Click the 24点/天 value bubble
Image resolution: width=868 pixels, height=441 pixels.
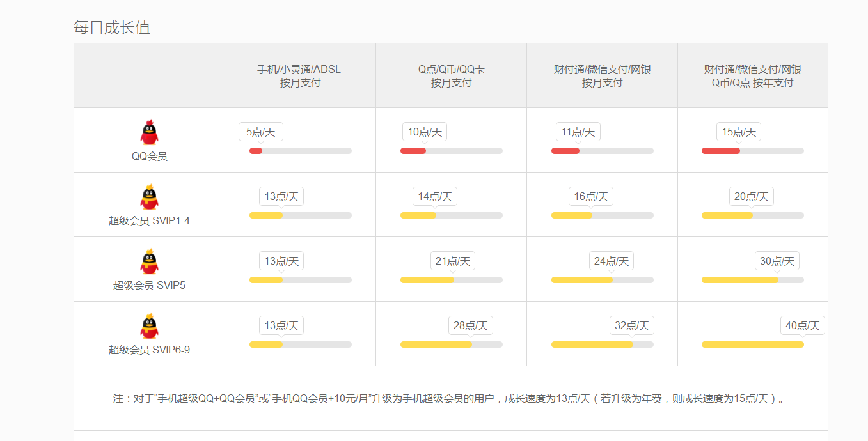[x=612, y=261]
